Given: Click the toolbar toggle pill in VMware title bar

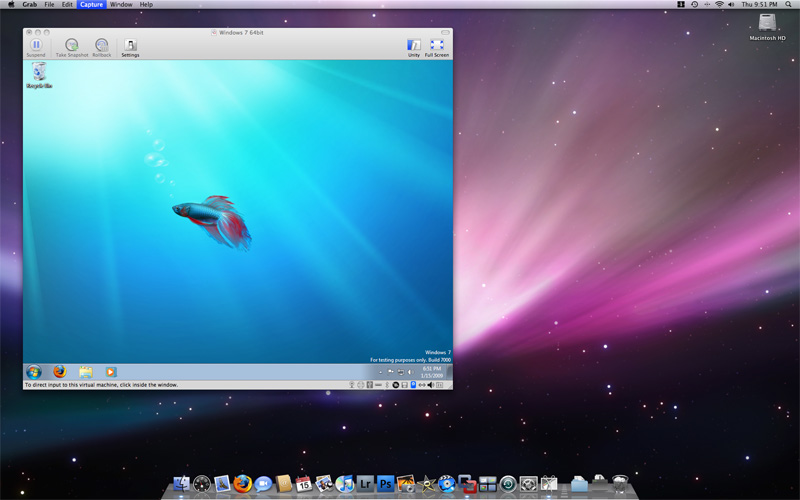Looking at the screenshot, I should [x=445, y=32].
